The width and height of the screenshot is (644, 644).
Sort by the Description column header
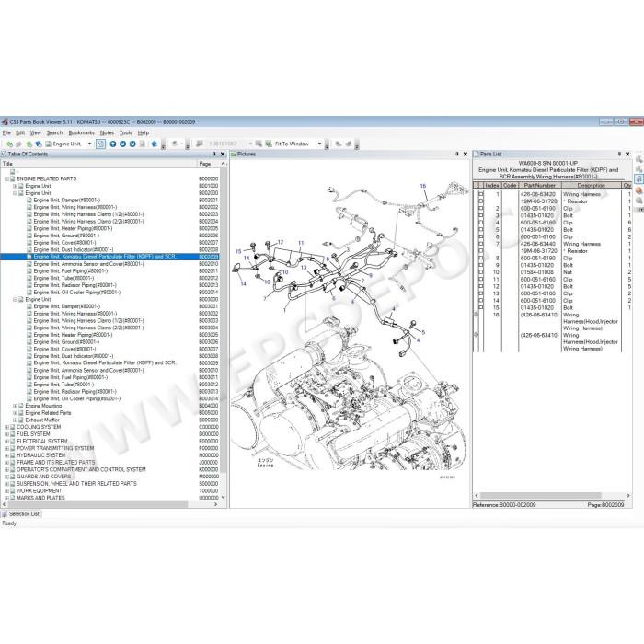click(x=591, y=186)
